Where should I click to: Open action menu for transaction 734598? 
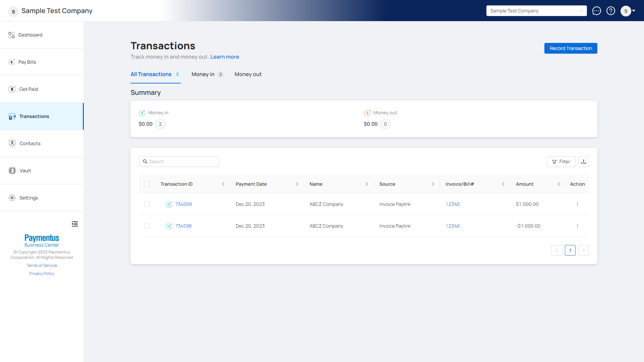tap(577, 226)
